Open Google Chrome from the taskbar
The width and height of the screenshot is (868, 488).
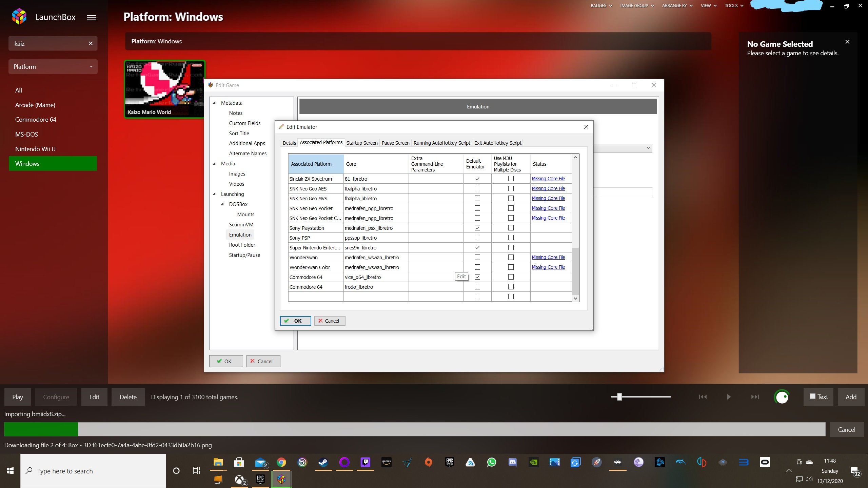(x=281, y=462)
